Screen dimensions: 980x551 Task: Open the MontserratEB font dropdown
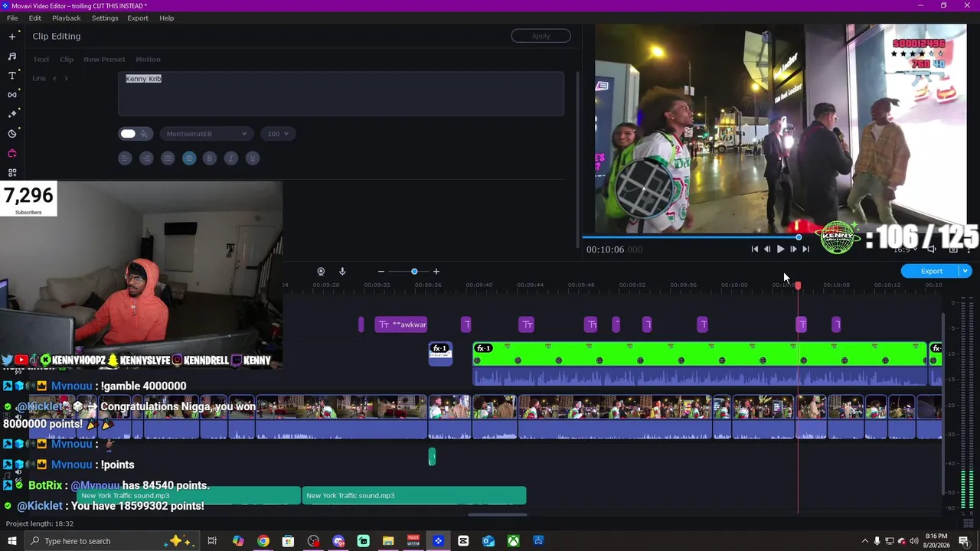pos(206,134)
